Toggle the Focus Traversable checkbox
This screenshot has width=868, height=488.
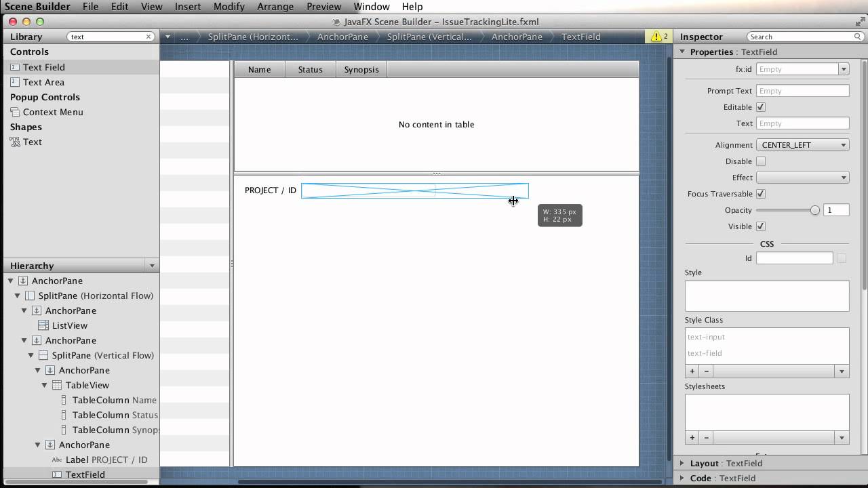point(761,194)
